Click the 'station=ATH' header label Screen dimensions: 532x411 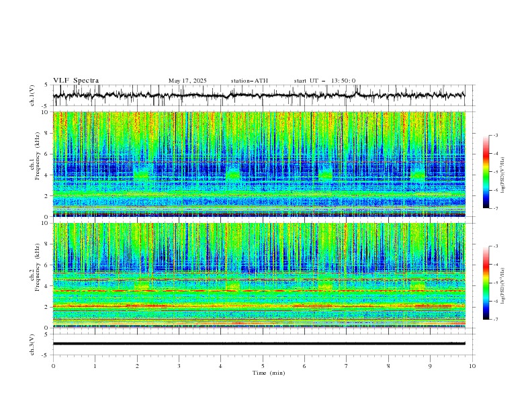click(x=249, y=81)
